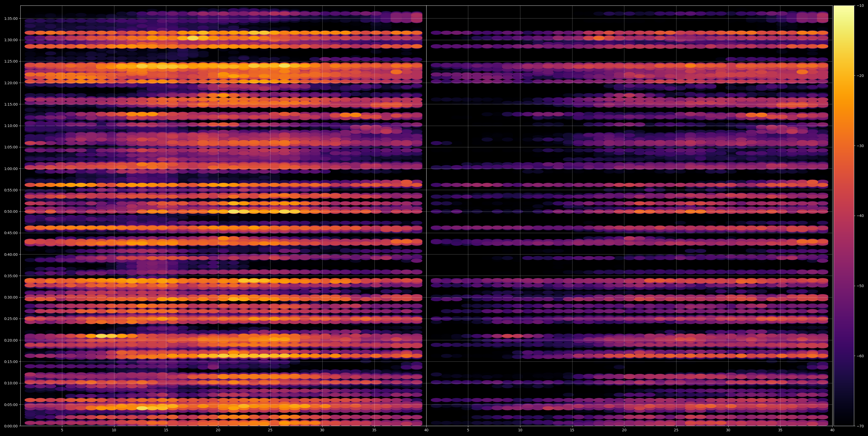Click x-axis label 5 of the right heatmap
Image resolution: width=868 pixels, height=436 pixels.
coord(468,430)
